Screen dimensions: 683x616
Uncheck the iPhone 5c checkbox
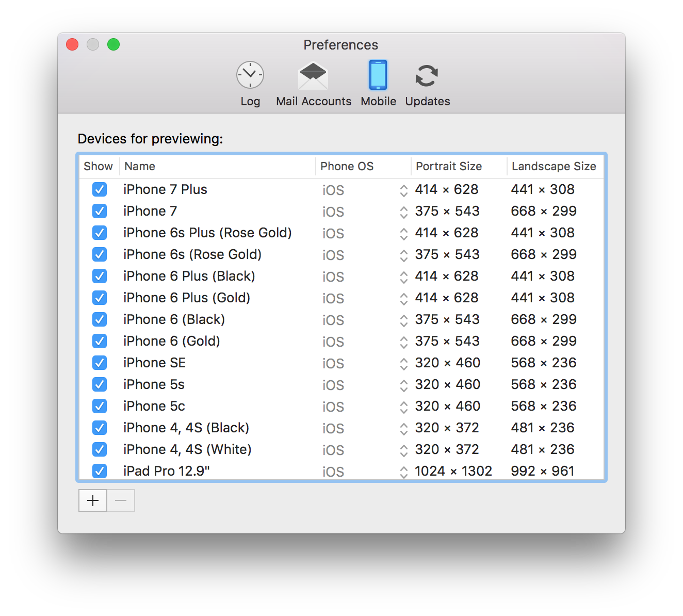tap(100, 406)
